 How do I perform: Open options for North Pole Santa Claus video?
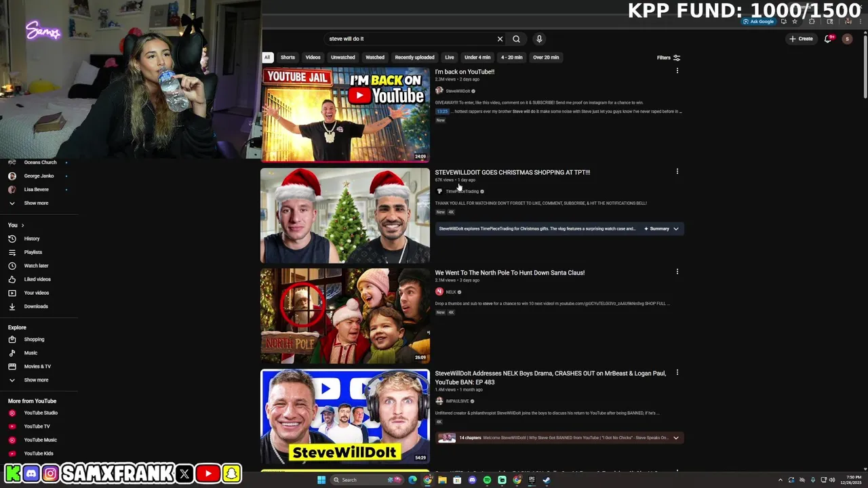pyautogui.click(x=677, y=272)
